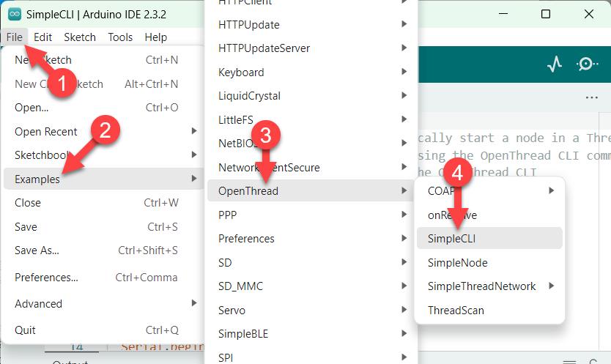Expand the COAP submenu
Image resolution: width=611 pixels, height=364 pixels.
coord(441,190)
